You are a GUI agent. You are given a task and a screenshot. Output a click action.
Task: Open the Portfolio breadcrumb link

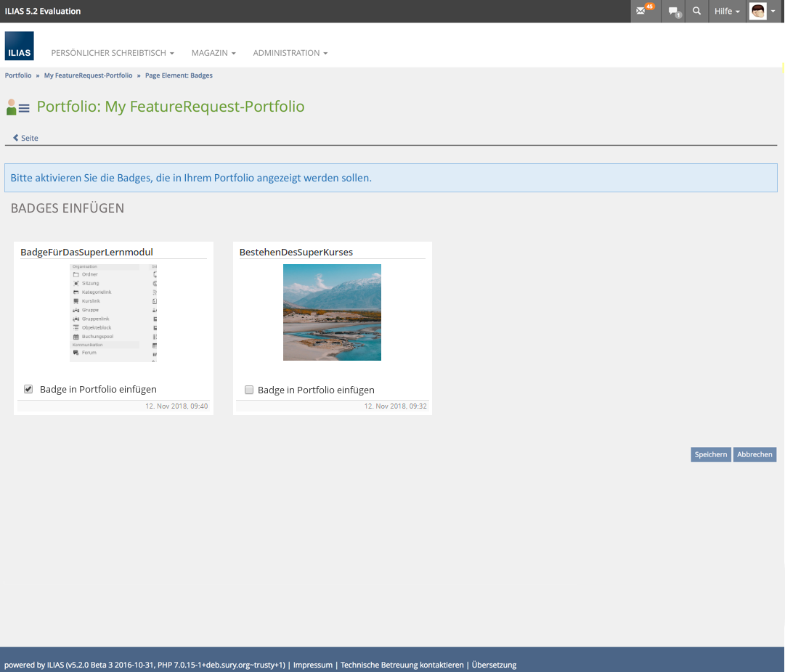[x=18, y=75]
